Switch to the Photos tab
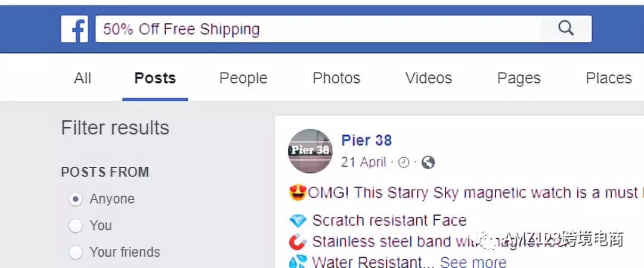The width and height of the screenshot is (644, 268). [x=336, y=78]
